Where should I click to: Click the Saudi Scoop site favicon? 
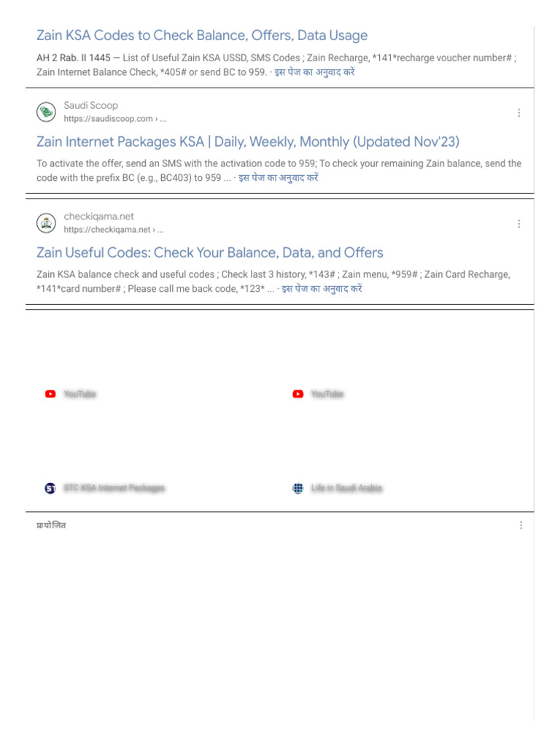(x=46, y=112)
